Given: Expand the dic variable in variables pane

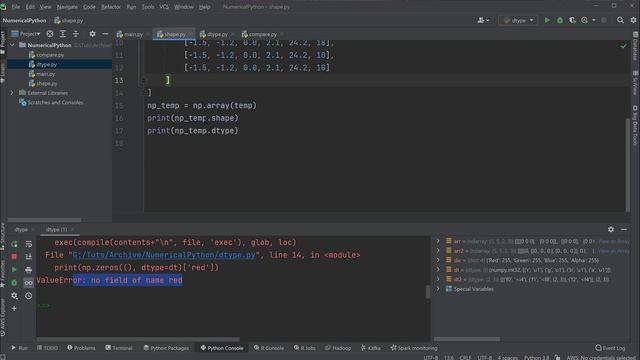Looking at the screenshot, I should tap(438, 260).
